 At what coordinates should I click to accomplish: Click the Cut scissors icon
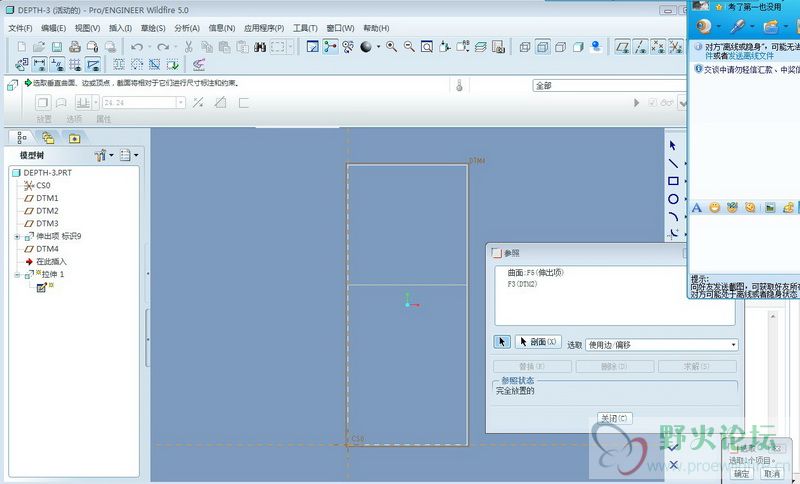[x=189, y=47]
